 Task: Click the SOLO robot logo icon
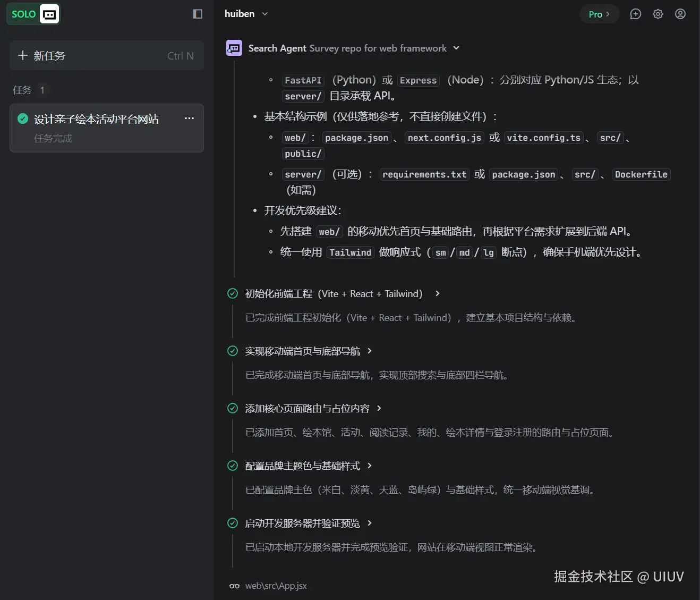(x=48, y=14)
